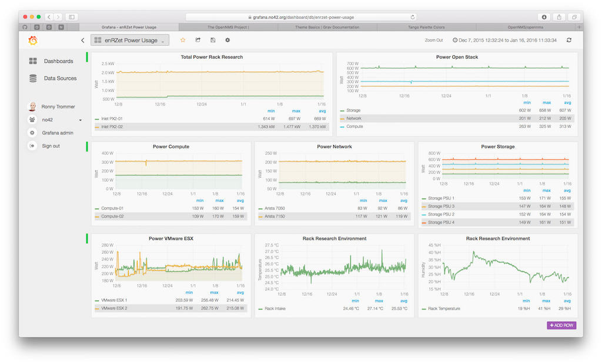Toggle the Network series in Power Open Stack
This screenshot has width=602, height=364.
(x=353, y=119)
